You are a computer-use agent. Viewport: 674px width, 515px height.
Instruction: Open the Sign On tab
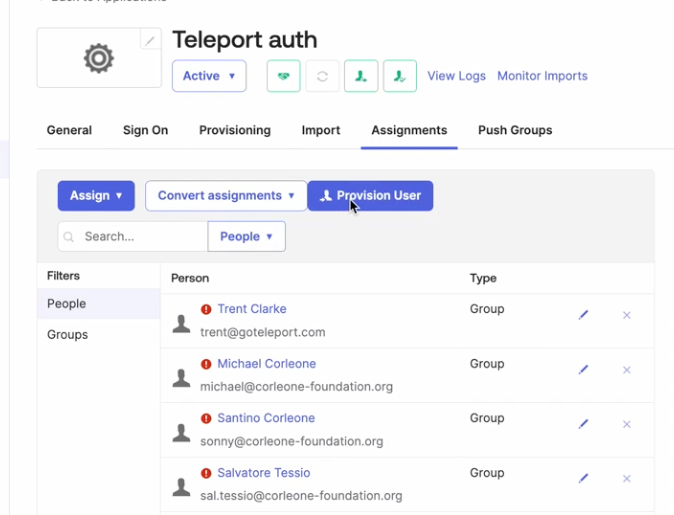point(145,130)
